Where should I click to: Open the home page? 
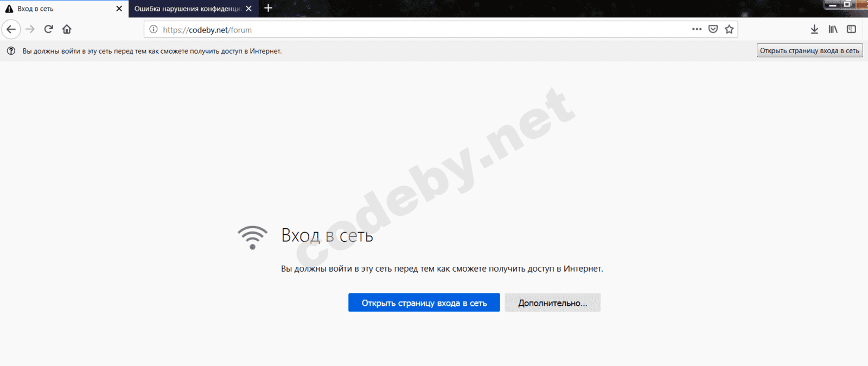(x=67, y=29)
